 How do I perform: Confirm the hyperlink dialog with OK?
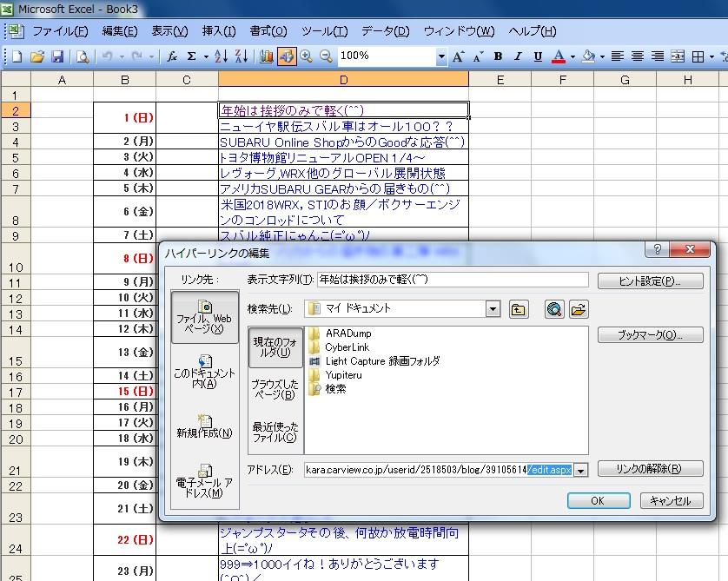tap(599, 501)
